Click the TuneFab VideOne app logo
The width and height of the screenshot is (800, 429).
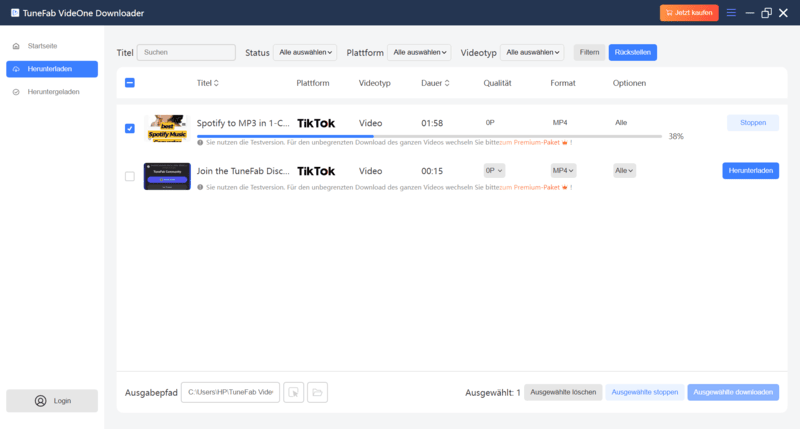pyautogui.click(x=15, y=13)
